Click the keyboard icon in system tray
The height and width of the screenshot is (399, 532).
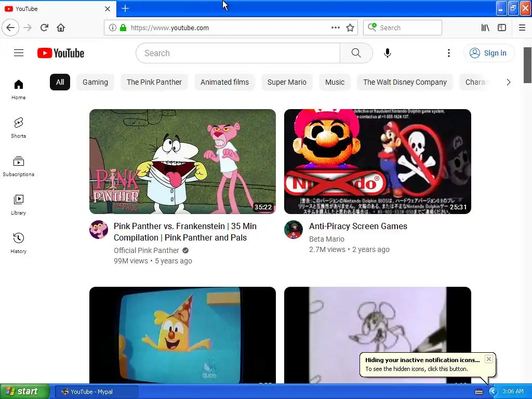478,392
